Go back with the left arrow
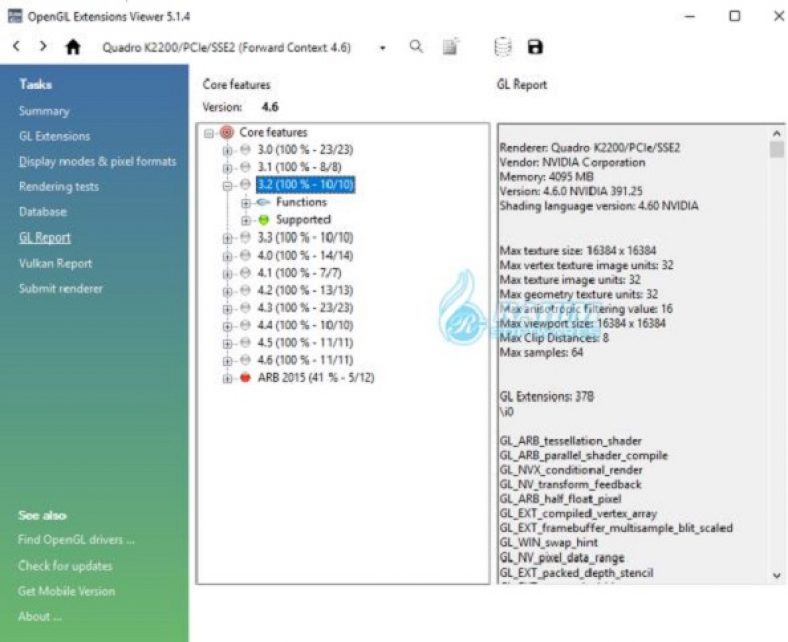The height and width of the screenshot is (642, 788). [x=17, y=47]
